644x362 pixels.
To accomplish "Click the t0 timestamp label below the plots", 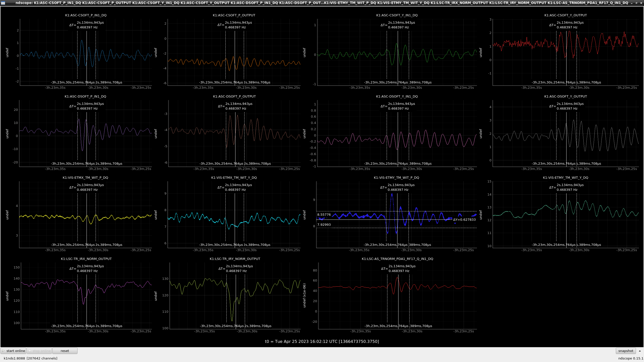I will 322,341.
